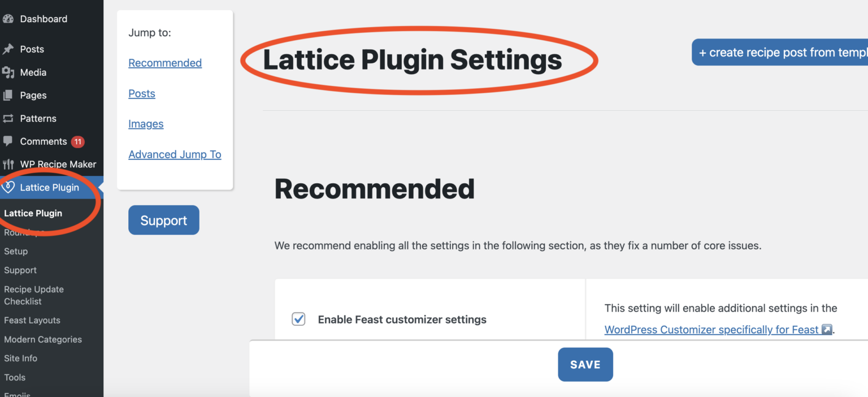Uncheck Enable Feast customizer settings
The image size is (868, 397).
pyautogui.click(x=298, y=319)
